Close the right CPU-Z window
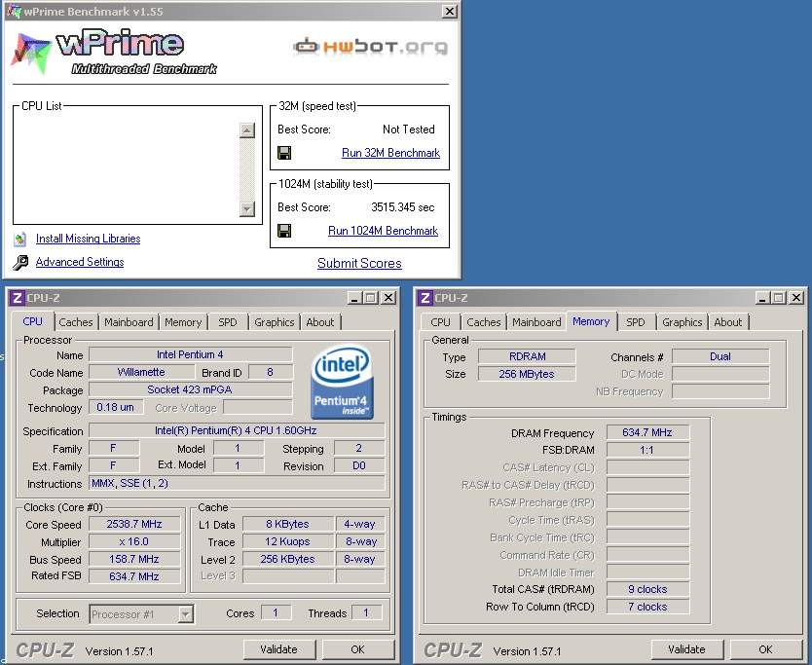812x665 pixels. point(796,298)
